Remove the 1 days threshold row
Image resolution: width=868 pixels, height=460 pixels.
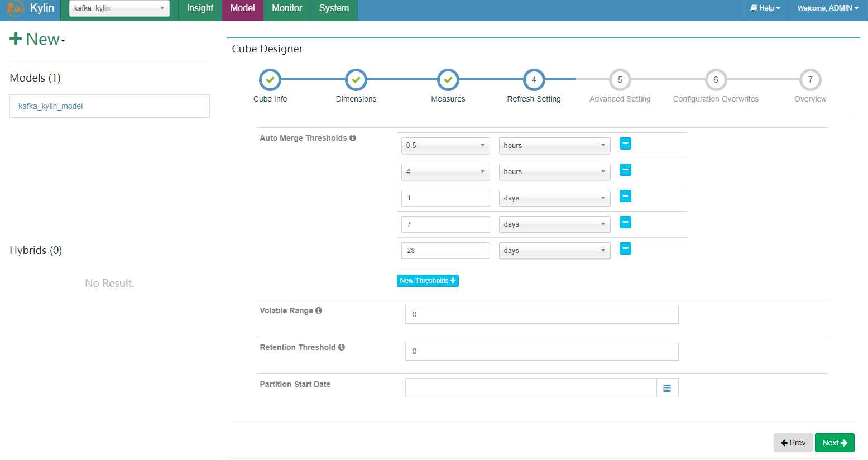pos(626,196)
